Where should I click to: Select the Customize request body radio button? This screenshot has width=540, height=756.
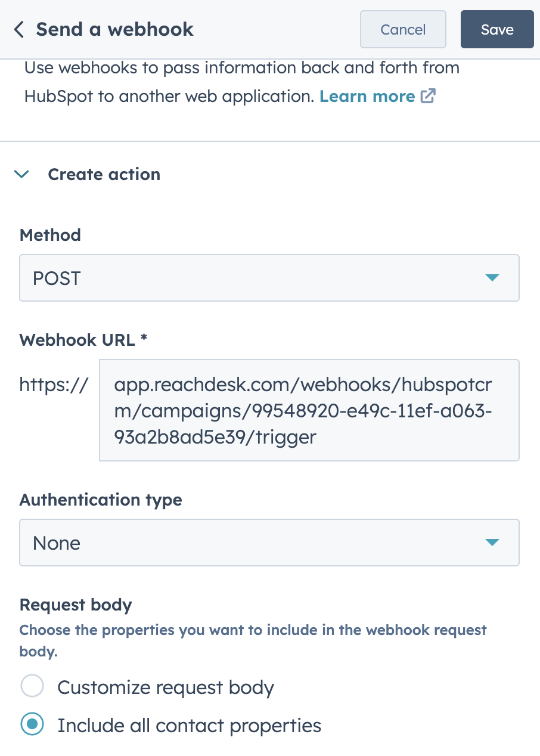point(32,686)
